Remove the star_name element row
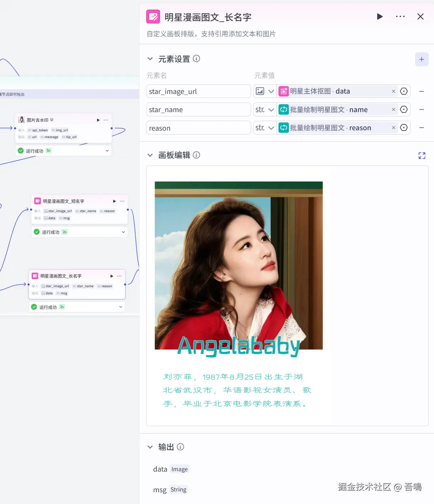This screenshot has width=434, height=504. point(422,110)
